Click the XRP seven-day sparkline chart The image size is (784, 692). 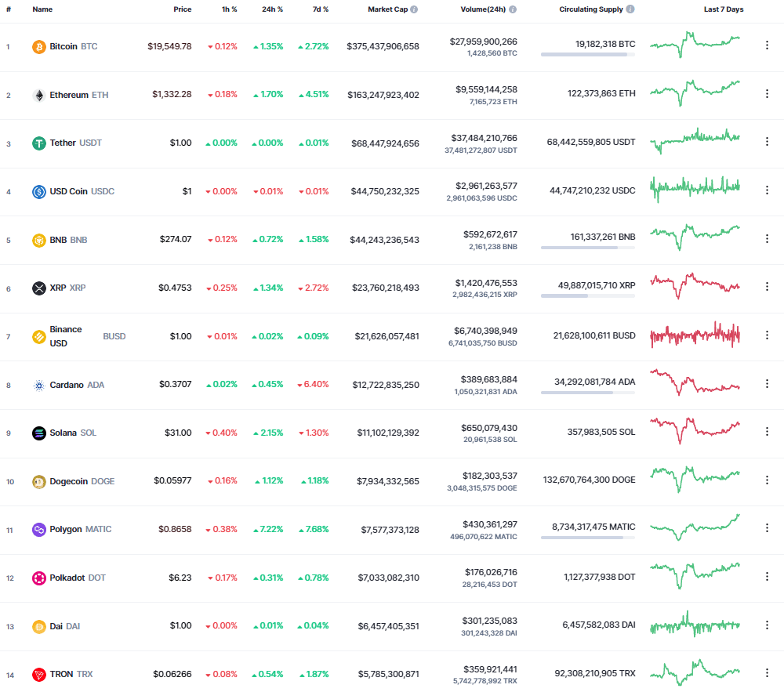(x=695, y=286)
